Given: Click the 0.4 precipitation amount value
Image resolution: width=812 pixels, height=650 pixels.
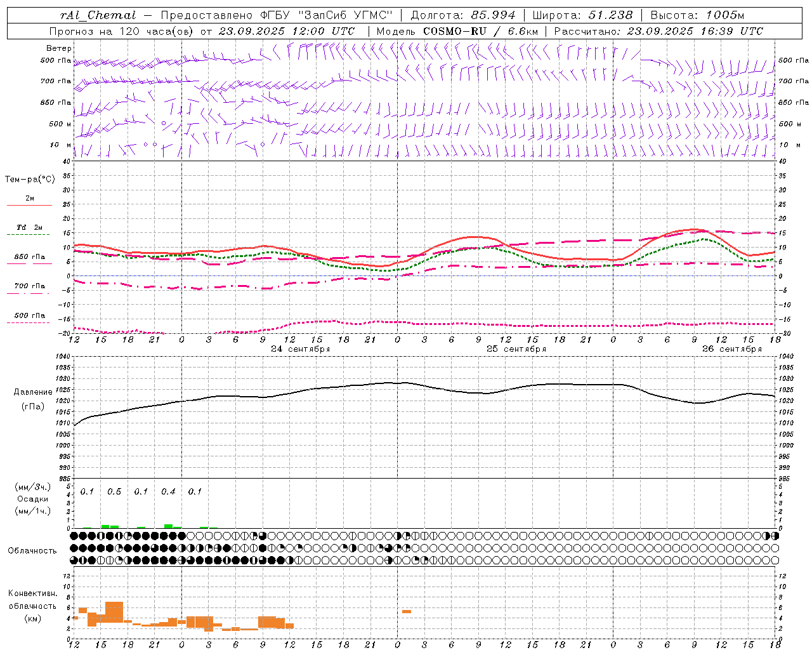Looking at the screenshot, I should click(x=168, y=492).
